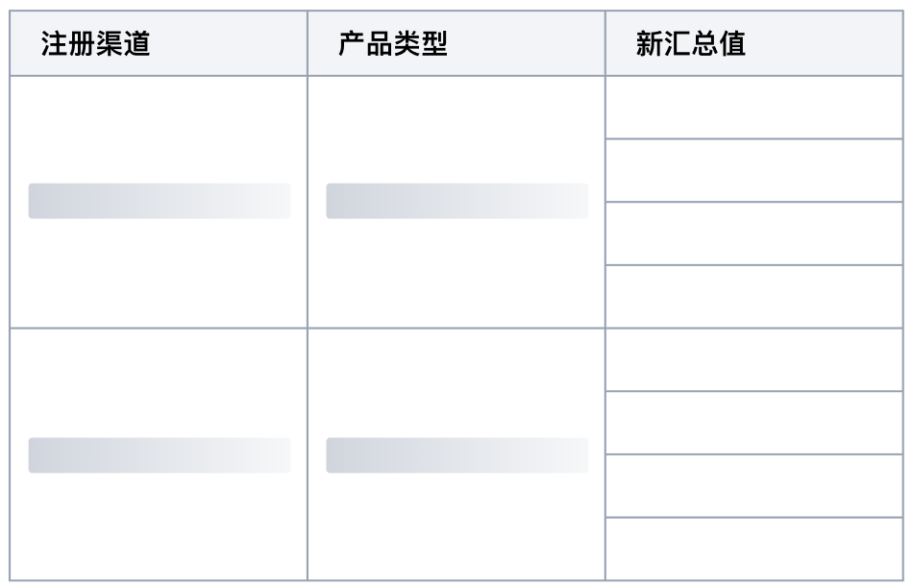This screenshot has height=588, width=913.
Task: Click the first empty cell under 新汇总值
Action: click(754, 108)
